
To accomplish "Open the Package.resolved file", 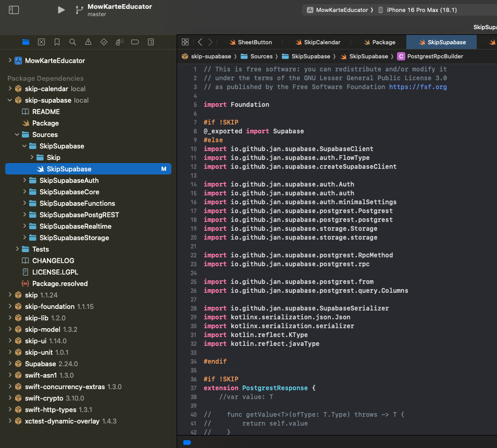I will point(60,283).
